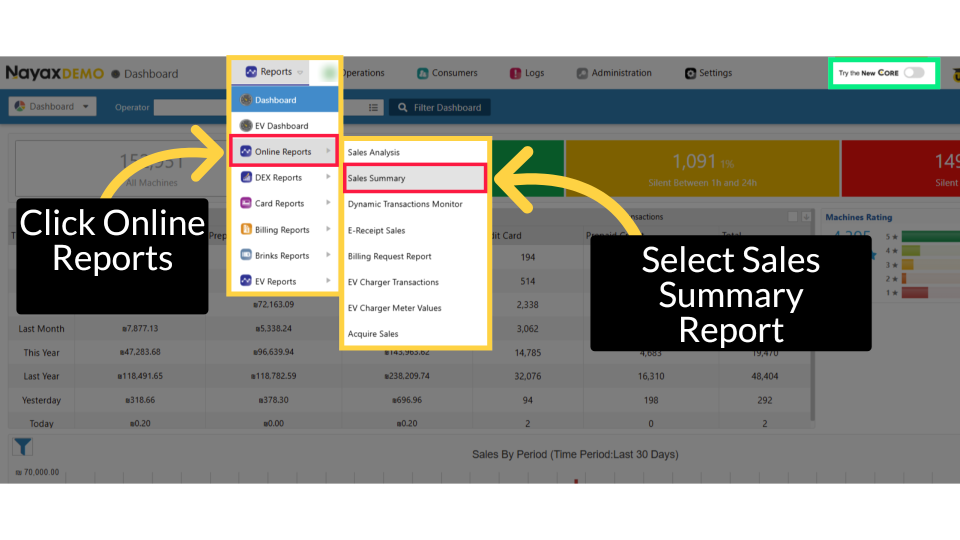
Task: Select Sales Summary report
Action: click(x=415, y=178)
